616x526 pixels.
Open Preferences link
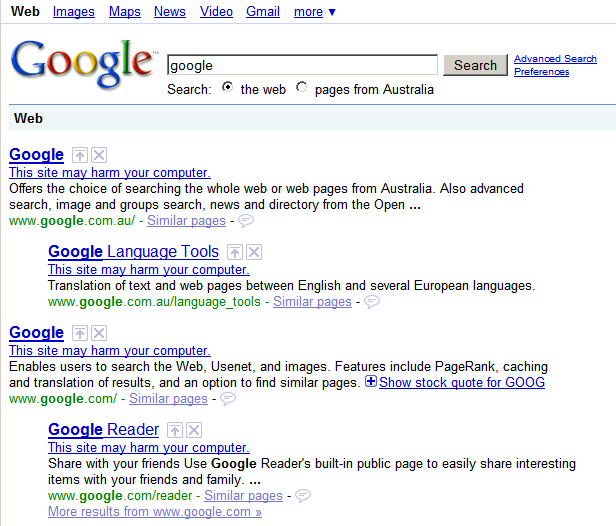coord(541,72)
